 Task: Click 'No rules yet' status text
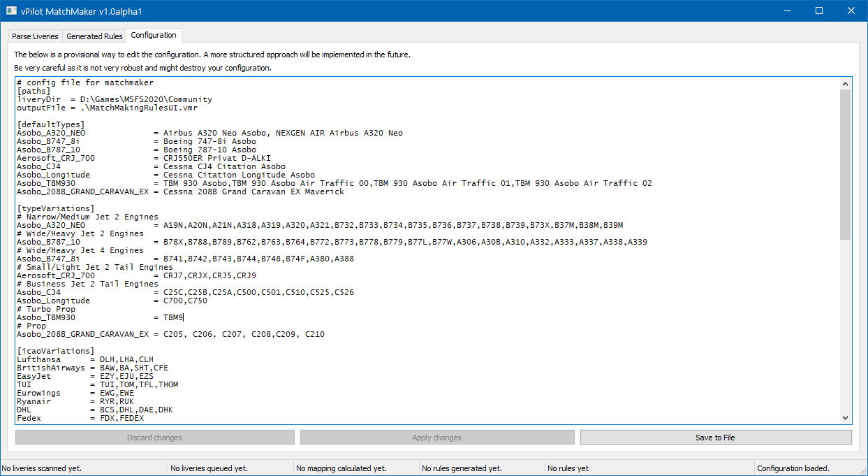568,468
